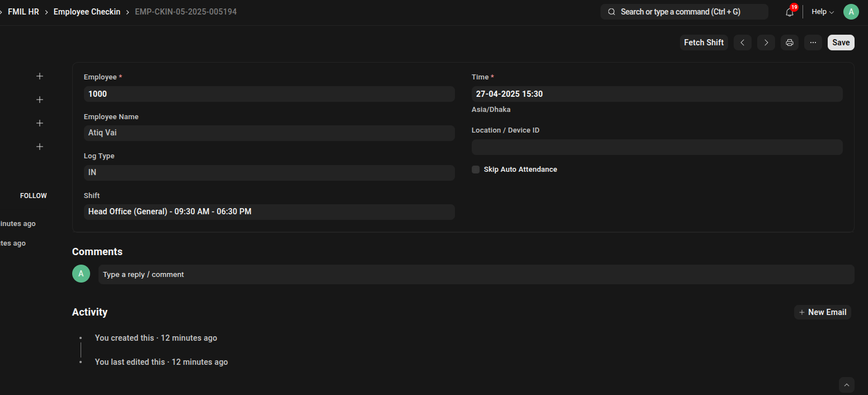
Task: Go to previous document arrow
Action: pyautogui.click(x=742, y=43)
